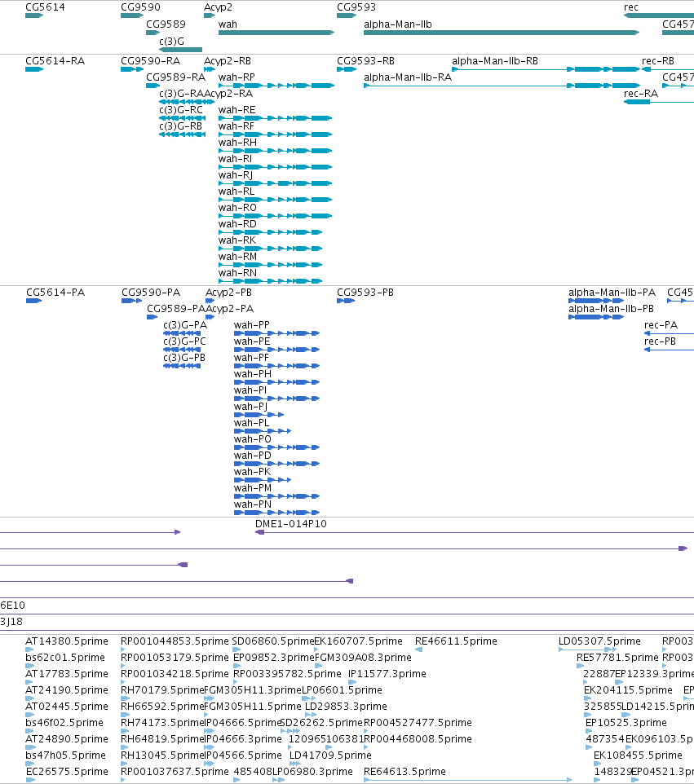
Task: Click the wah-RO transcript label
Action: point(237,208)
